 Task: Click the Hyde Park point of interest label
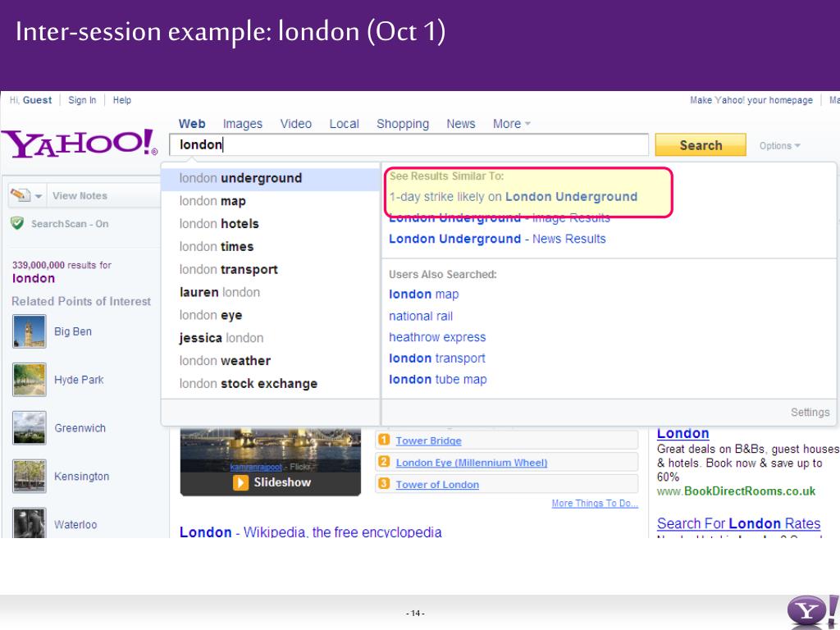[79, 380]
